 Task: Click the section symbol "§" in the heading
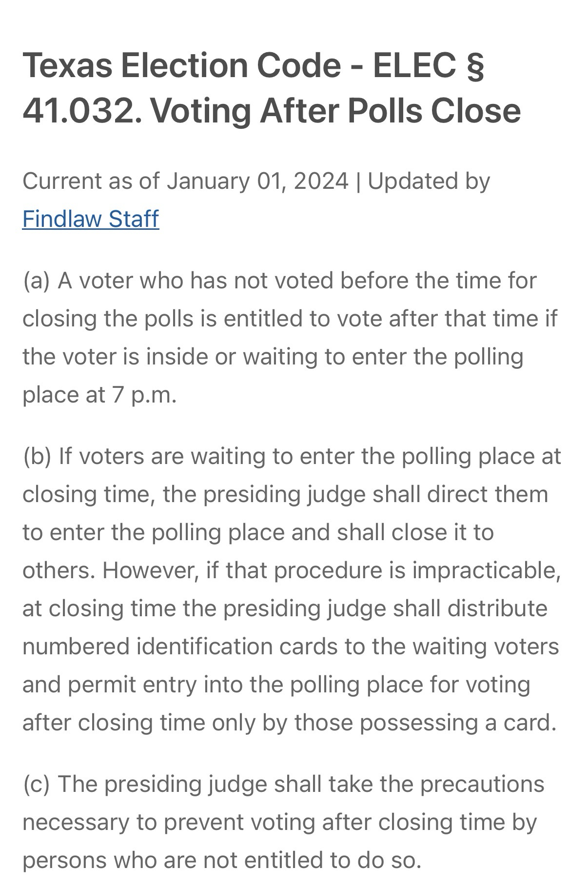click(475, 65)
